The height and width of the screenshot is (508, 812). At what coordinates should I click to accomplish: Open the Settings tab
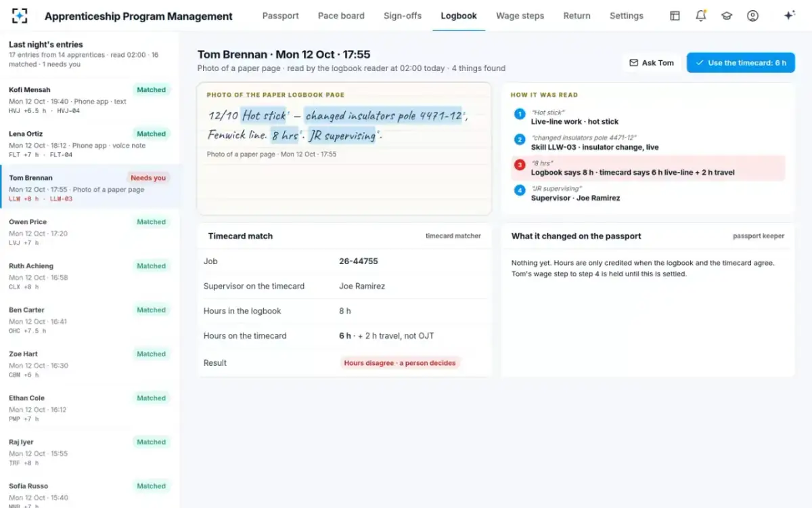[627, 16]
